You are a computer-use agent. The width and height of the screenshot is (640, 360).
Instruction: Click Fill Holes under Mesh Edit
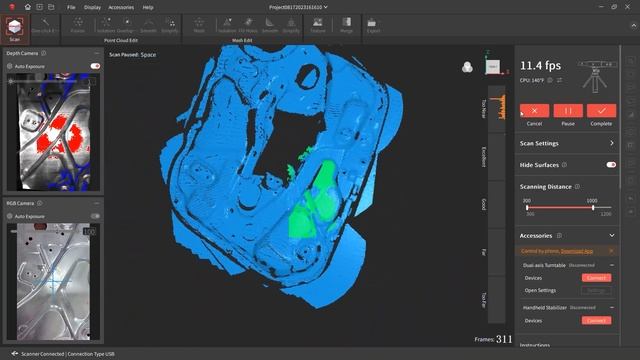click(x=248, y=25)
